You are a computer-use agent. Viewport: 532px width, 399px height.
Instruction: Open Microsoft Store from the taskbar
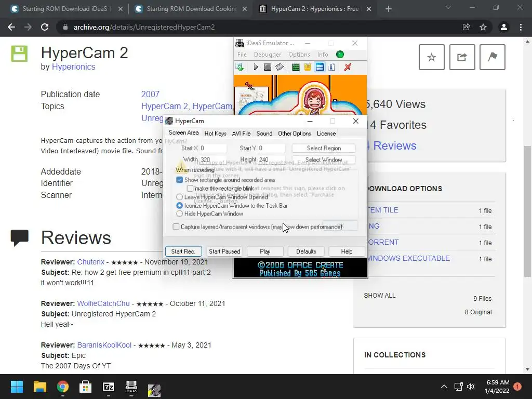tap(85, 387)
